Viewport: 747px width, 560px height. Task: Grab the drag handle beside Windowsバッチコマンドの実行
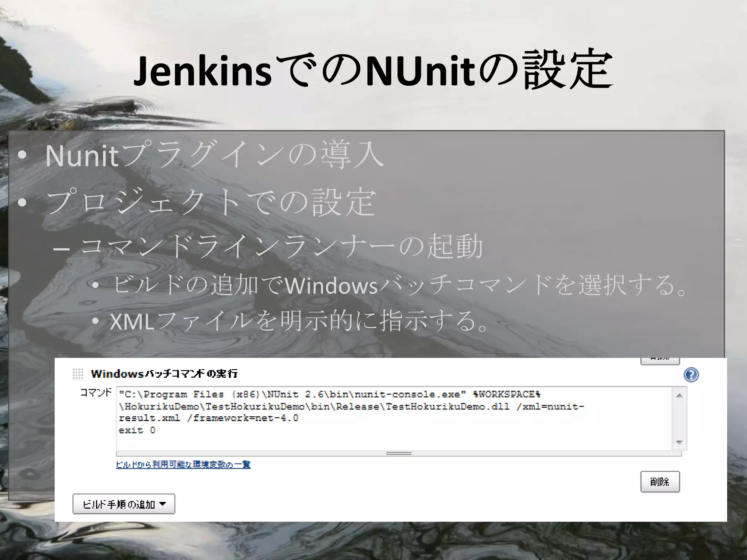pyautogui.click(x=78, y=374)
